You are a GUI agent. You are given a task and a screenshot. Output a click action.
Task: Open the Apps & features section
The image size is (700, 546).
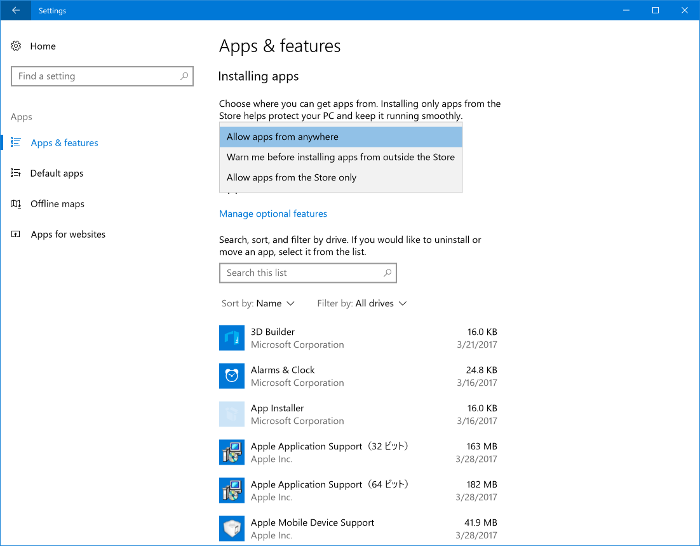(x=64, y=143)
